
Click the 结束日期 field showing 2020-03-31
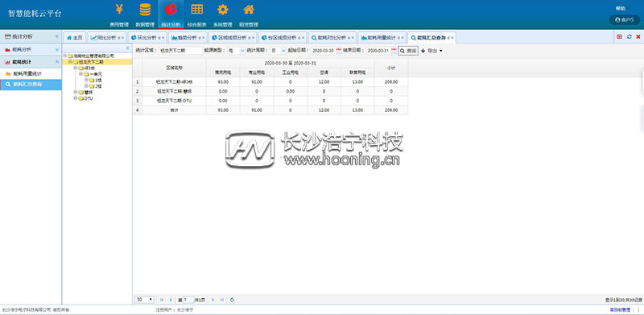[x=378, y=51]
